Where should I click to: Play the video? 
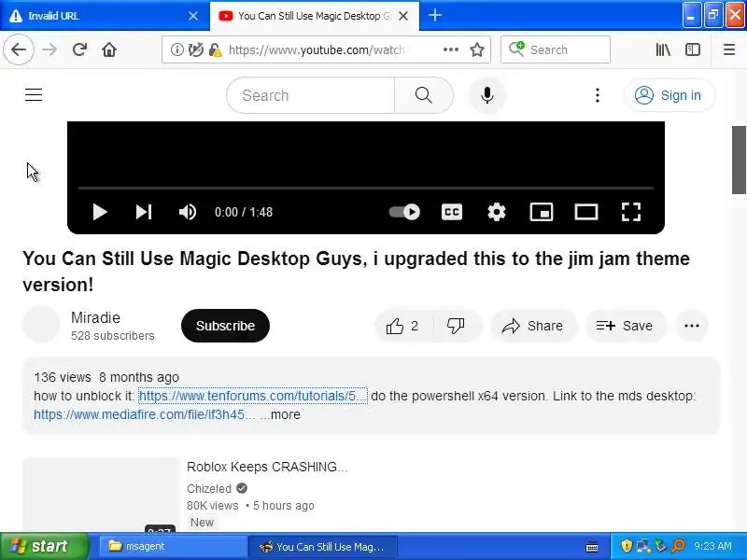99,212
